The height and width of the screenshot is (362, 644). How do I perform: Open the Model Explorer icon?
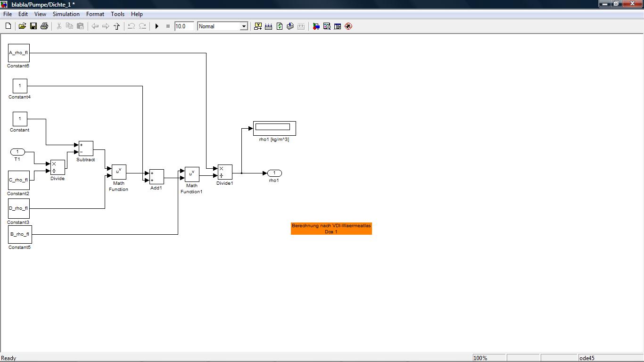[x=327, y=26]
